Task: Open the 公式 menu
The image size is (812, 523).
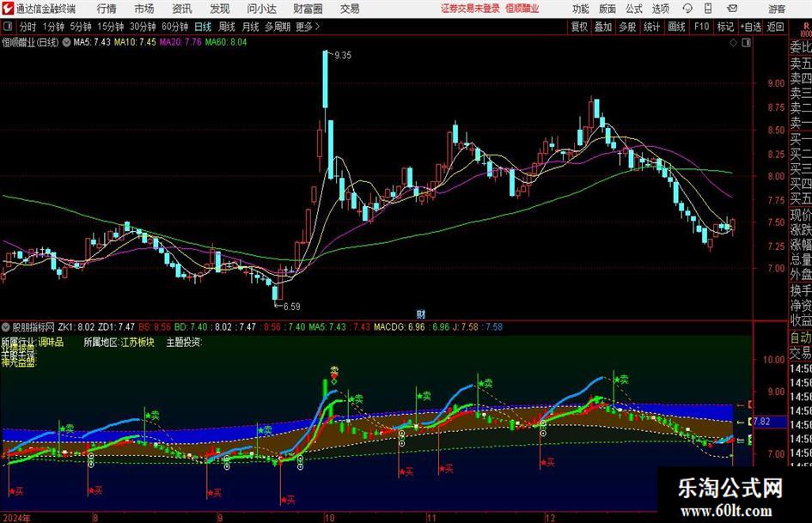Action: (633, 9)
